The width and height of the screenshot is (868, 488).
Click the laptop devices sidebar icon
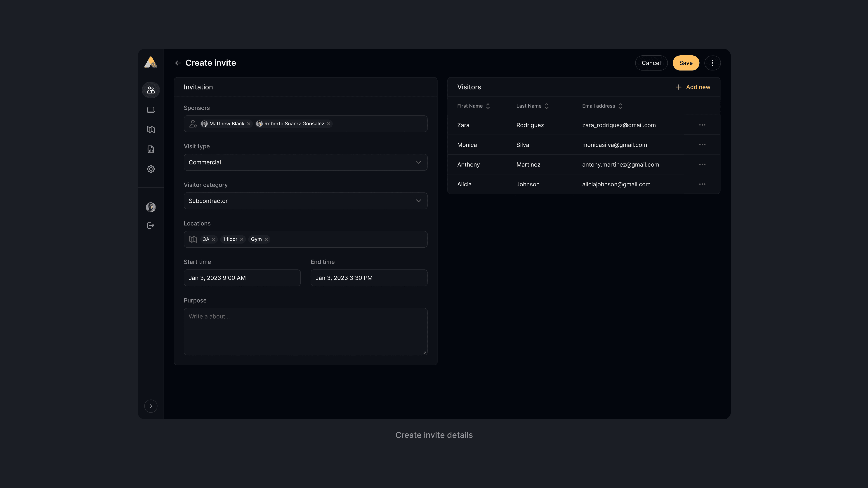151,110
